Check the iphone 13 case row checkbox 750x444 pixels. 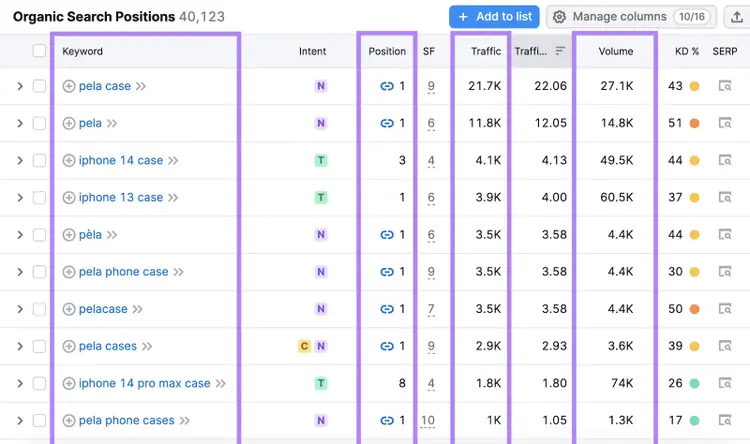(x=39, y=198)
